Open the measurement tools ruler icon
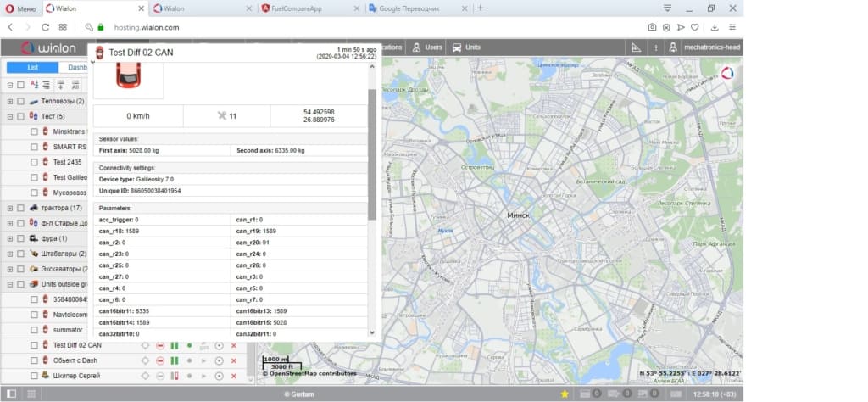This screenshot has width=868, height=402. point(636,47)
